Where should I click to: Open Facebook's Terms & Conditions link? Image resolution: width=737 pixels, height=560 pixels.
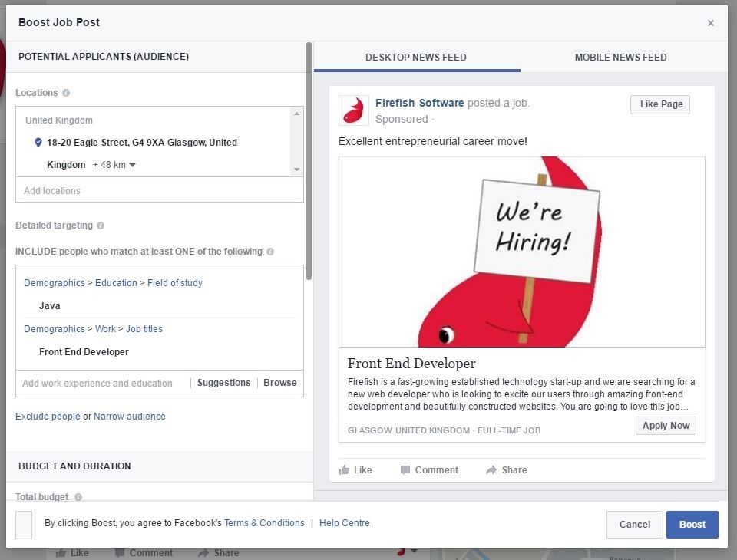[x=264, y=522]
